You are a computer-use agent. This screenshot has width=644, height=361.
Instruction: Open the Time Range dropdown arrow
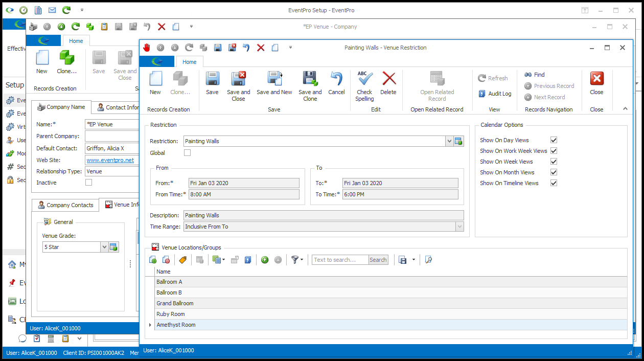click(459, 227)
